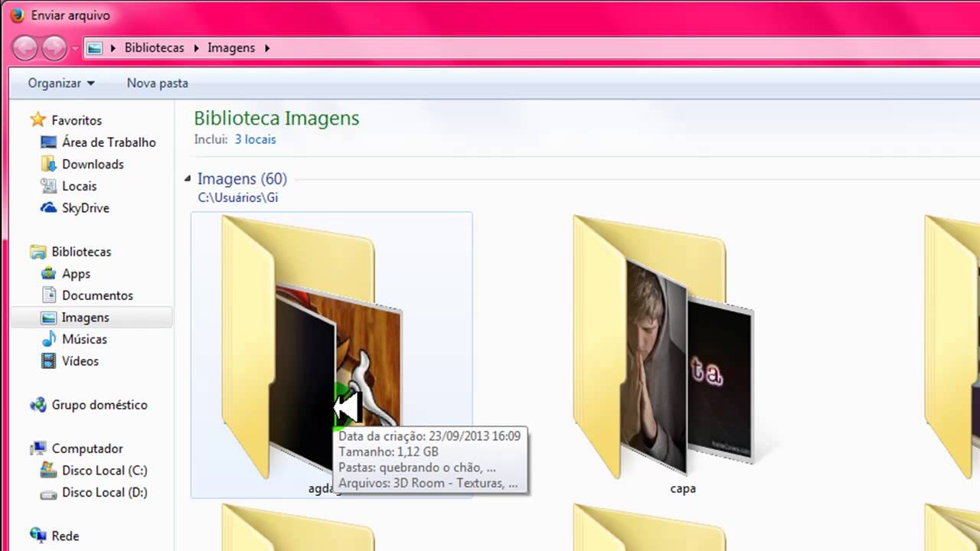Click the Apps library icon
Screen dimensions: 980x551
coord(49,273)
